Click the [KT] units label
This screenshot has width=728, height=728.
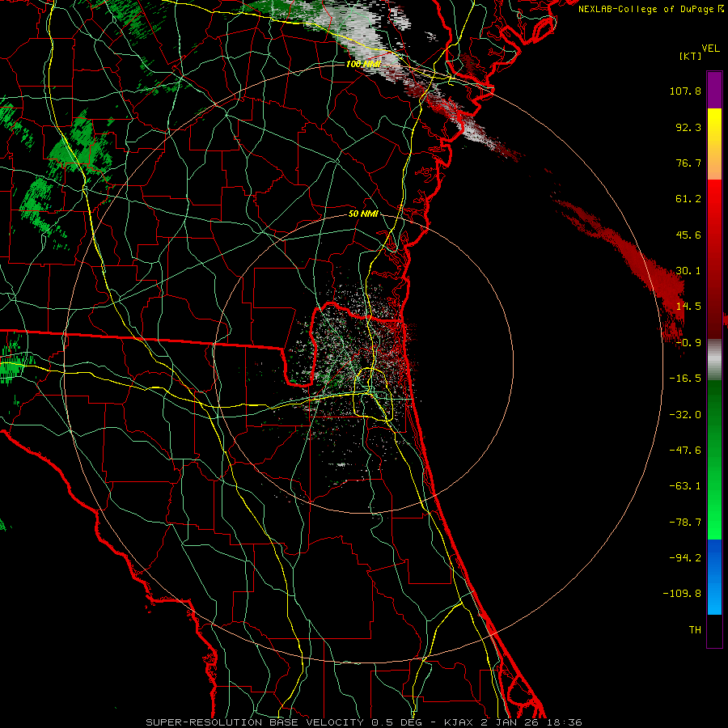click(690, 56)
